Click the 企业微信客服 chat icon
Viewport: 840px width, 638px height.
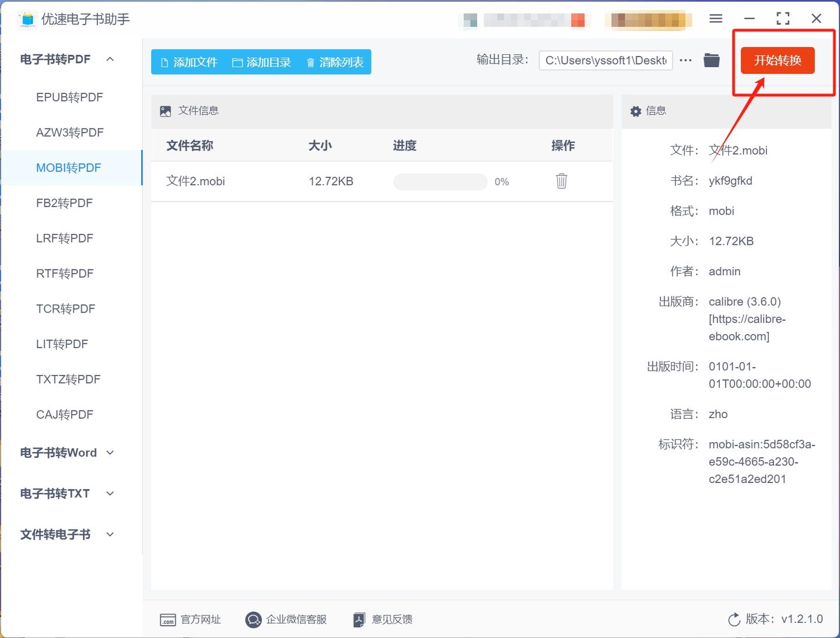pos(253,619)
